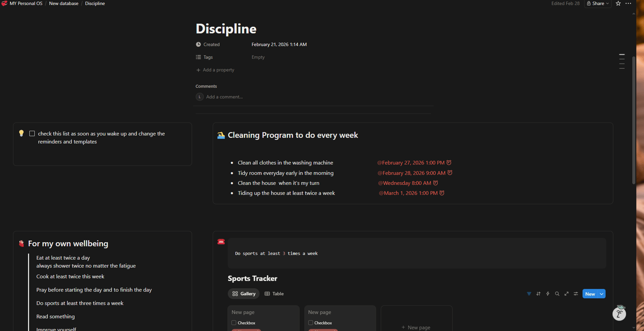The height and width of the screenshot is (331, 644).
Task: Toggle Checkbox on second New page card
Action: coord(311,323)
